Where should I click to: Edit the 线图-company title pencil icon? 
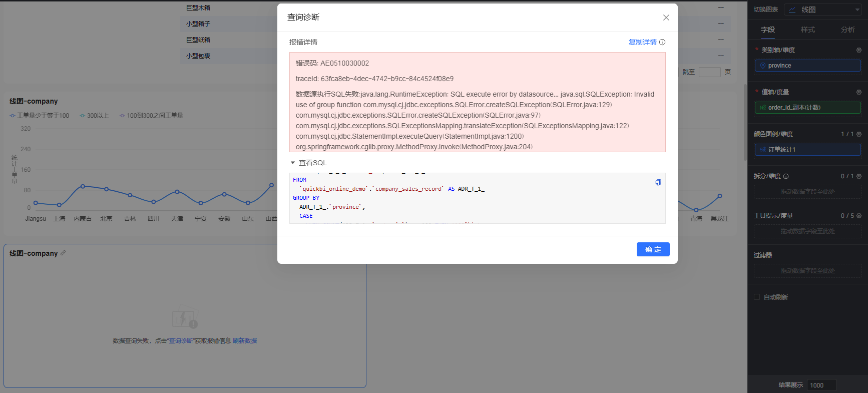[63, 253]
